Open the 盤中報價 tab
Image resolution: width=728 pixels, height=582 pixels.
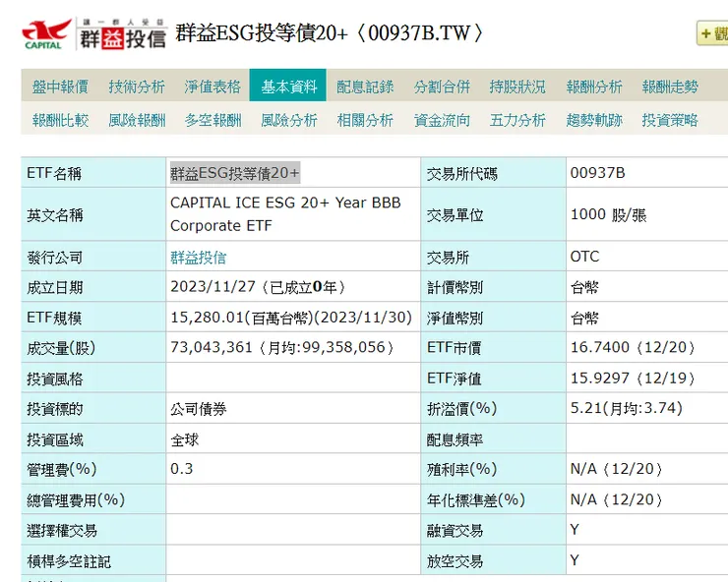click(x=60, y=87)
